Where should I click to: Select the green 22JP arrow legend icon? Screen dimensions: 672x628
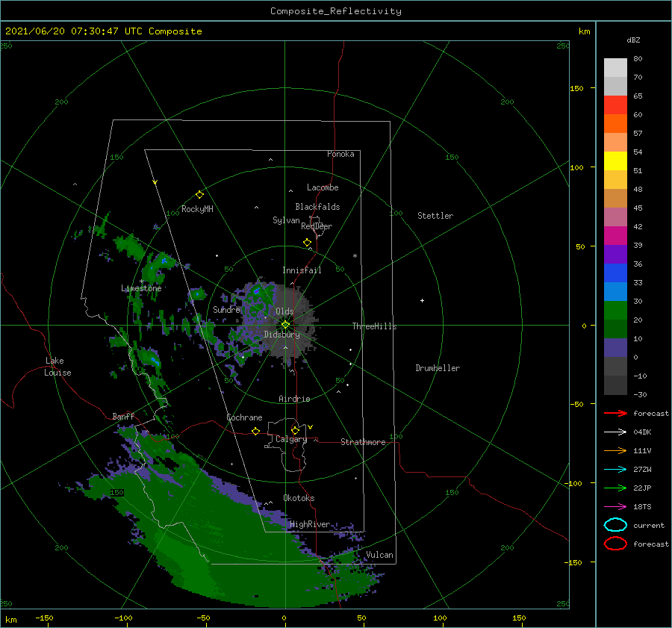[615, 488]
